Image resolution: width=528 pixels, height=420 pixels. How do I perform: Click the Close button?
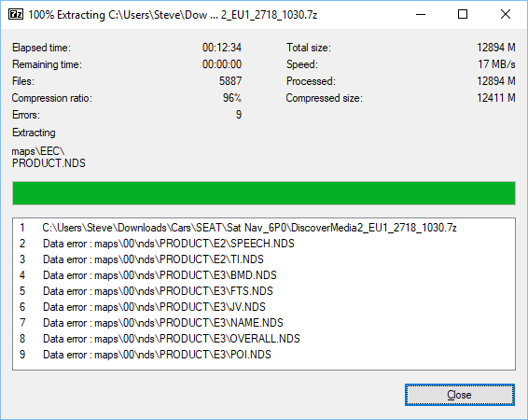pyautogui.click(x=460, y=395)
